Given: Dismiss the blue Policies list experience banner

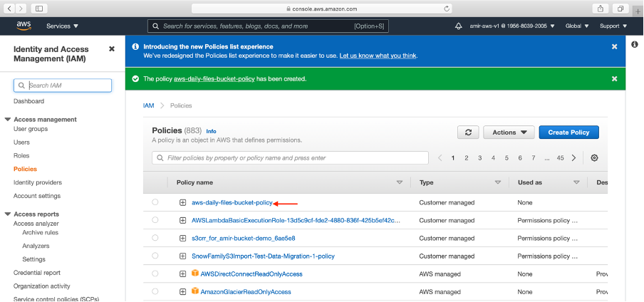Looking at the screenshot, I should 614,47.
